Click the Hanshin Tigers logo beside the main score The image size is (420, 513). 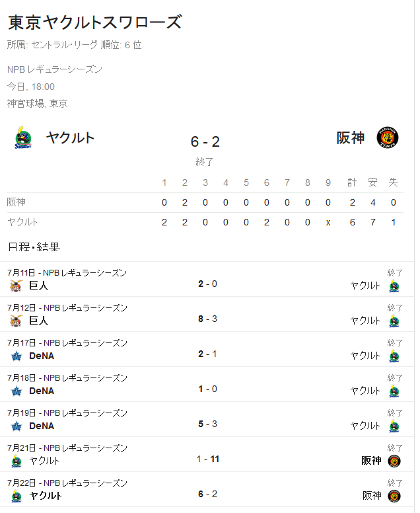coord(388,138)
